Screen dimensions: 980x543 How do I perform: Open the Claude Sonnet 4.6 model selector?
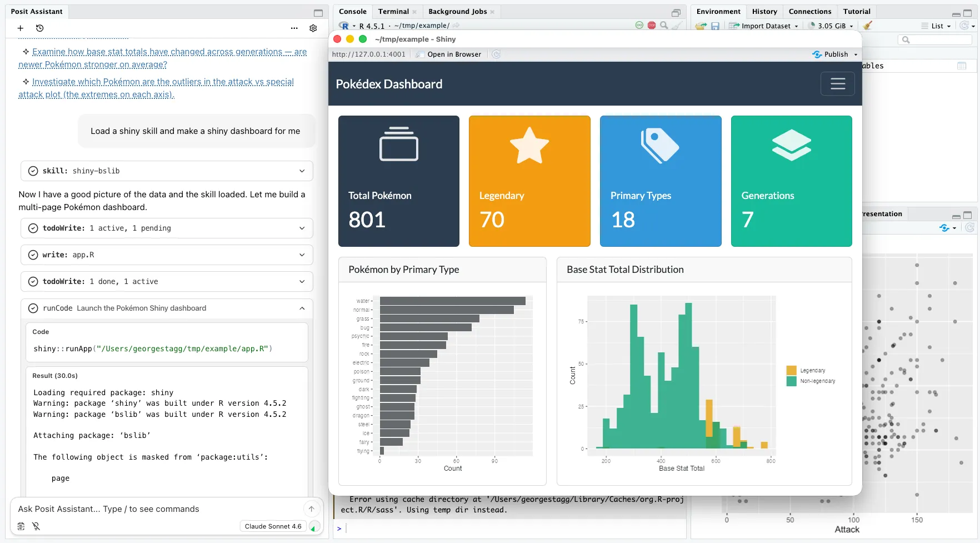(273, 526)
